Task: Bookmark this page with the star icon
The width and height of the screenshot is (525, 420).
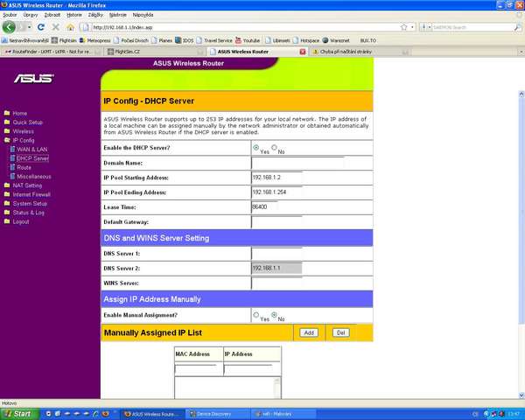Action: point(404,27)
